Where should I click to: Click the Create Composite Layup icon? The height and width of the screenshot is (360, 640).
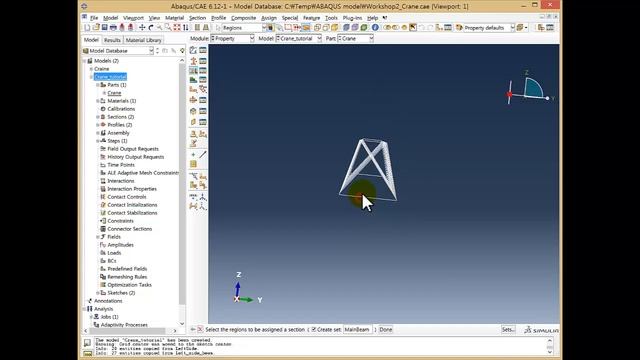coord(193,80)
